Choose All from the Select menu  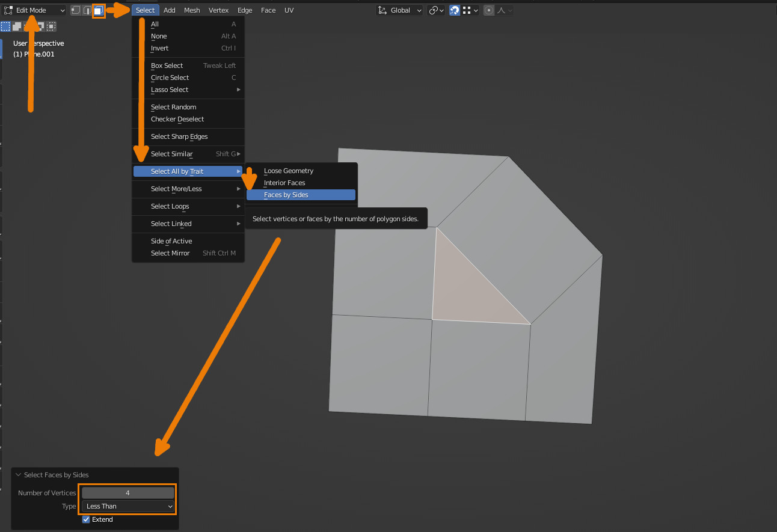click(188, 24)
